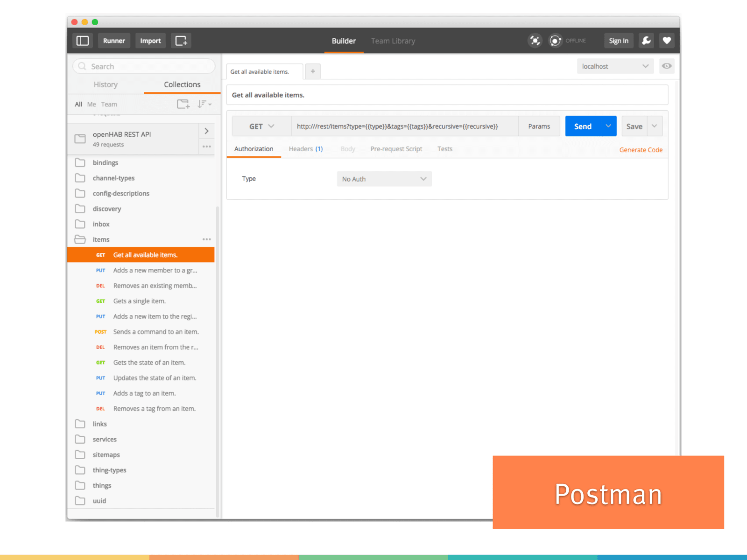Viewport: 747px width, 560px height.
Task: Select the Collections tab
Action: (182, 84)
